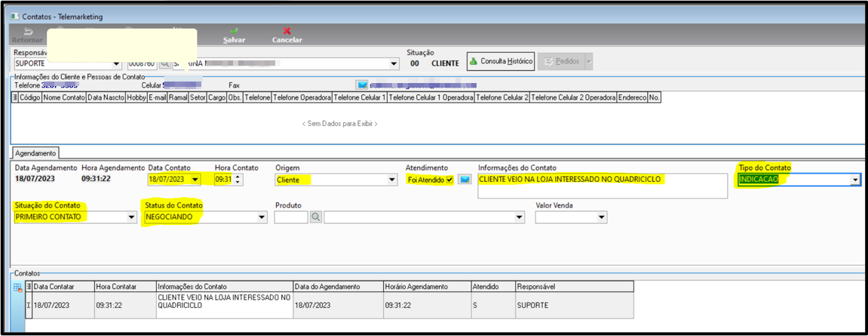Screen dimensions: 868x336
Task: Click the window app icon in title bar
Action: pos(15,17)
